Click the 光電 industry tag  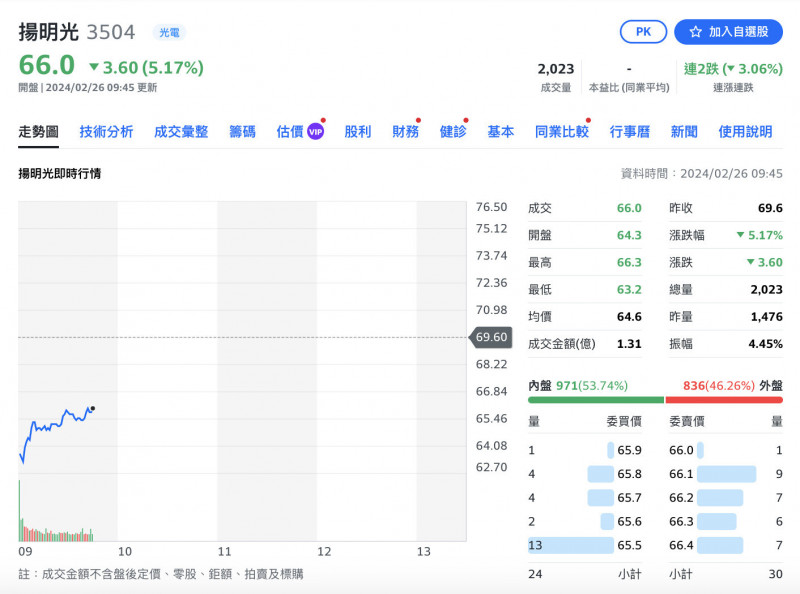pos(169,33)
